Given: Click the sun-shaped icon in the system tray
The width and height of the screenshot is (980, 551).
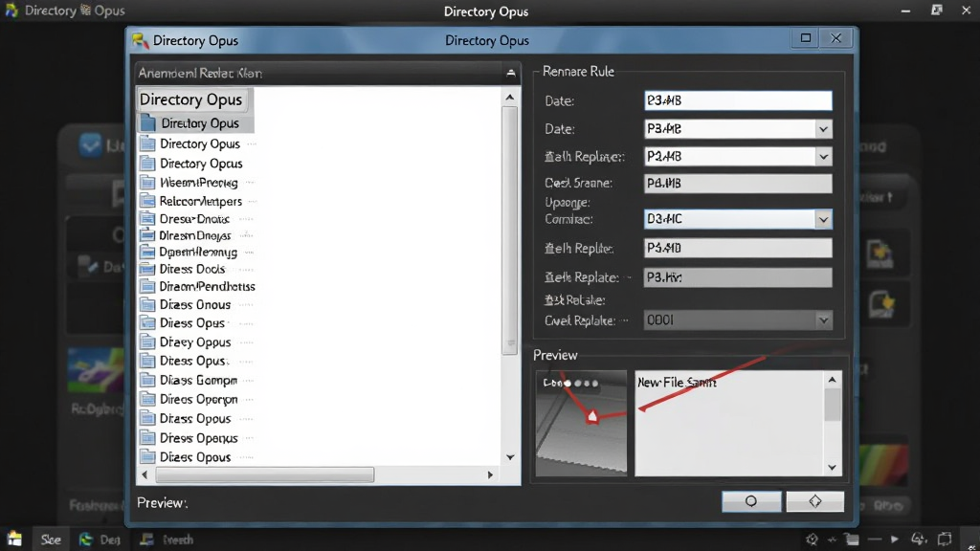Looking at the screenshot, I should [812, 540].
